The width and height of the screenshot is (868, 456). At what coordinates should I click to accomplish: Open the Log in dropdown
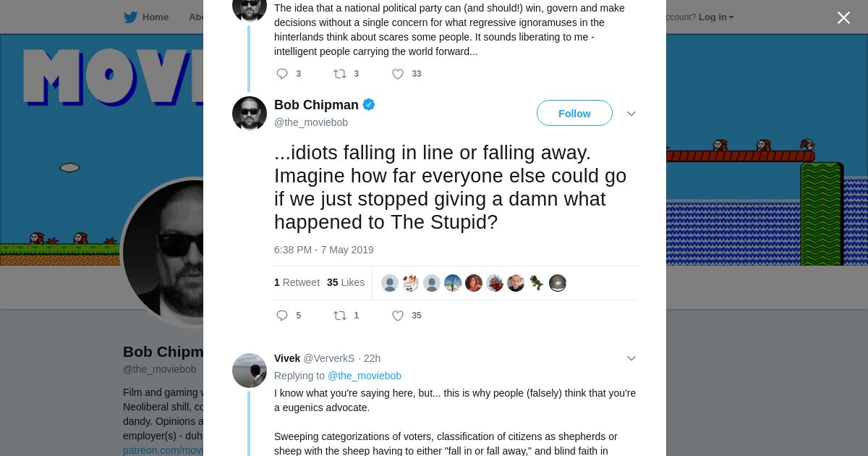pyautogui.click(x=715, y=17)
